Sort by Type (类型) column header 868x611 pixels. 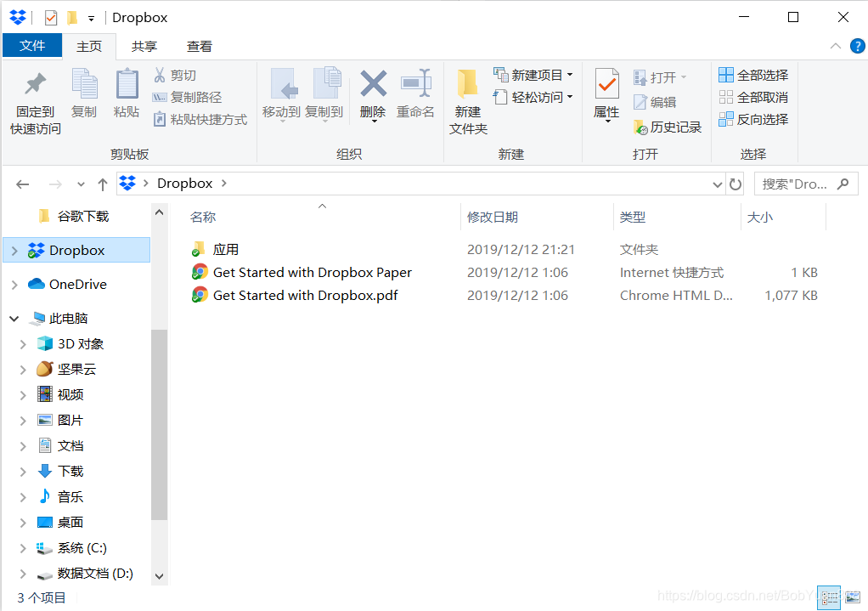tap(632, 218)
